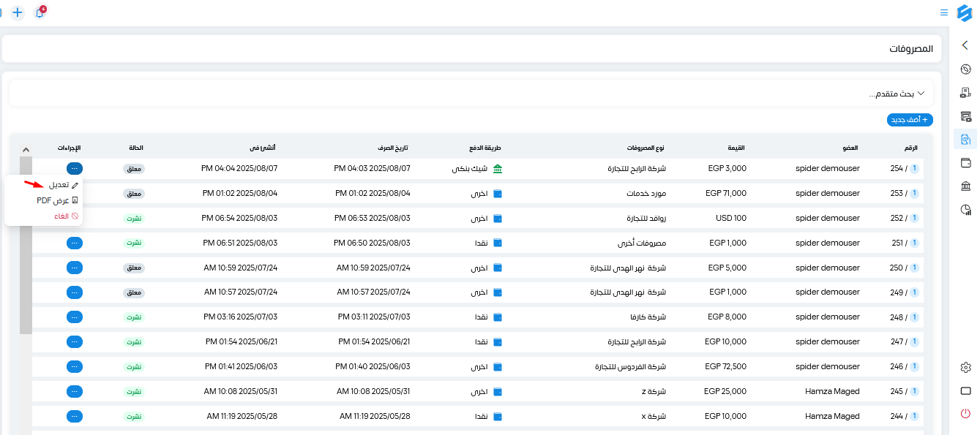This screenshot has width=980, height=435.
Task: Open the settings gear icon
Action: coord(965,367)
